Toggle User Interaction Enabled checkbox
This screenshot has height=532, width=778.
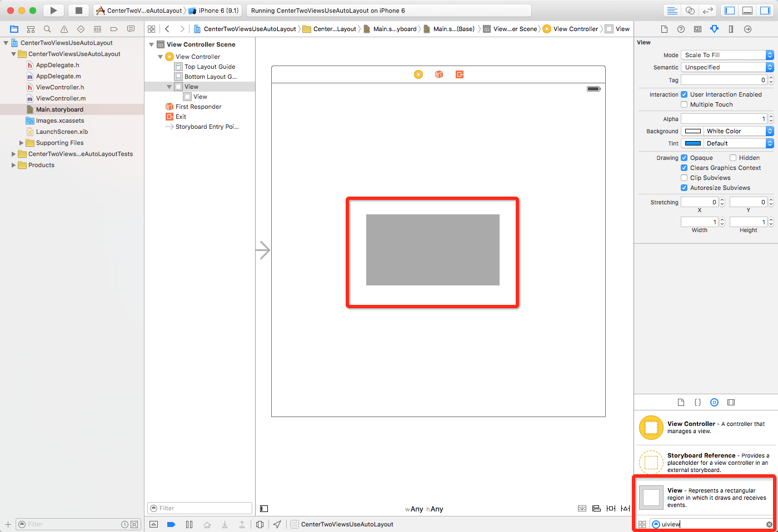click(x=684, y=94)
